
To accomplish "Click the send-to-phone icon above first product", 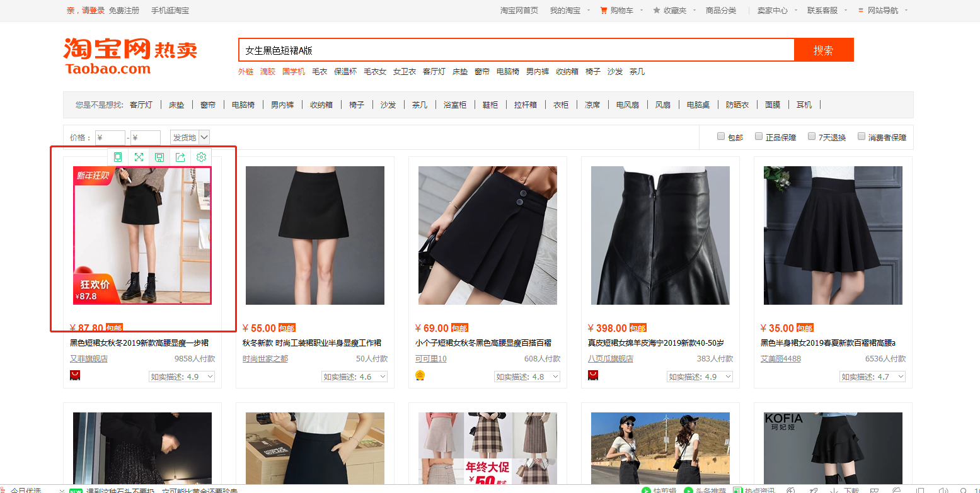I will point(118,157).
